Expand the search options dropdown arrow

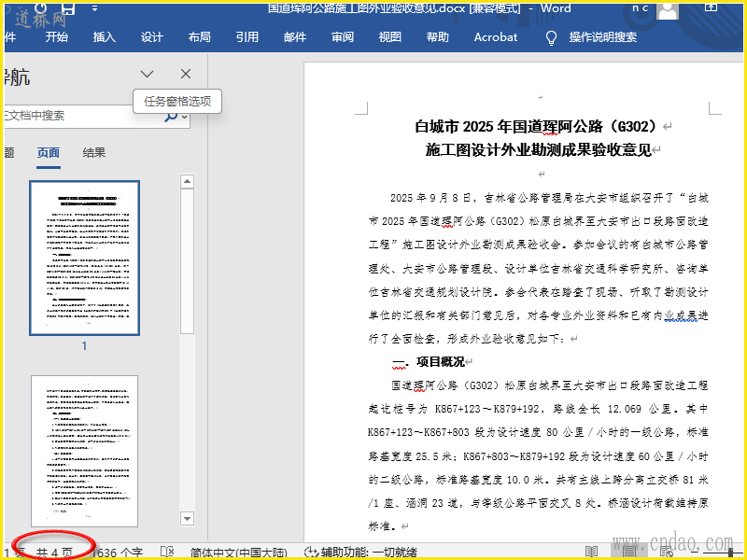coord(185,117)
